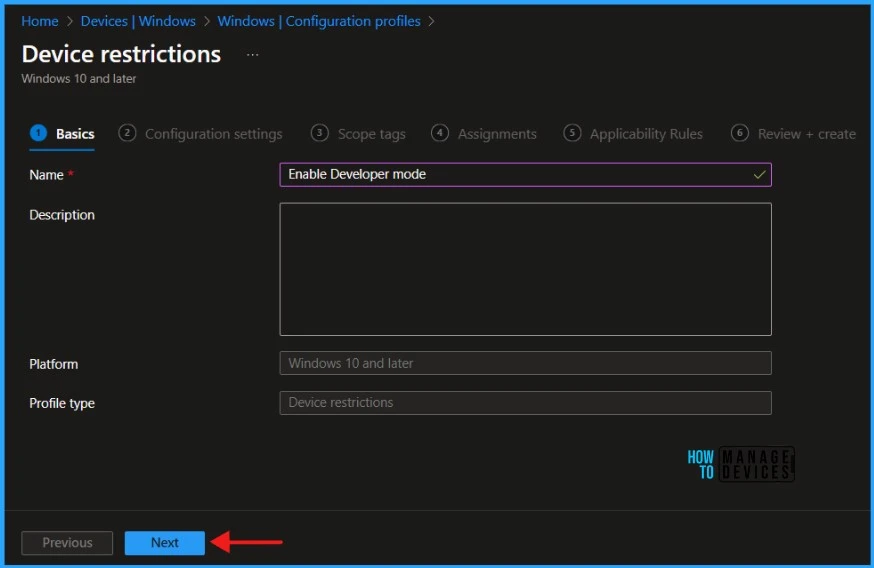This screenshot has width=874, height=568.
Task: Select the Basics step tab
Action: point(62,134)
